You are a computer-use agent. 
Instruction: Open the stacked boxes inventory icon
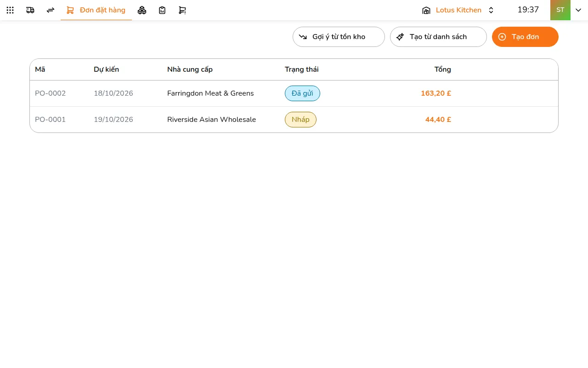pos(142,10)
